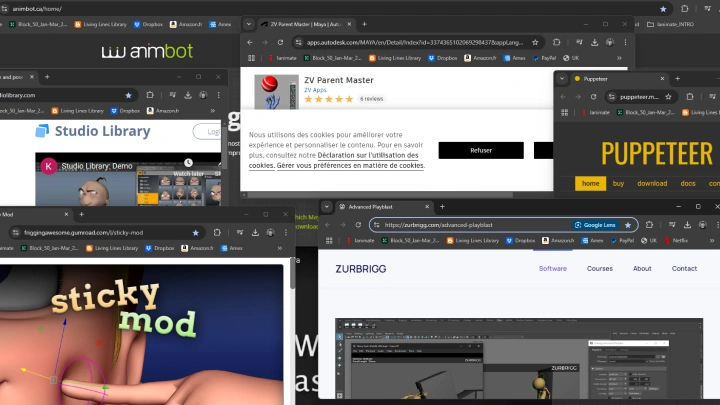Image resolution: width=720 pixels, height=405 pixels.
Task: Click star rating for ZV Parent Master
Action: (329, 99)
